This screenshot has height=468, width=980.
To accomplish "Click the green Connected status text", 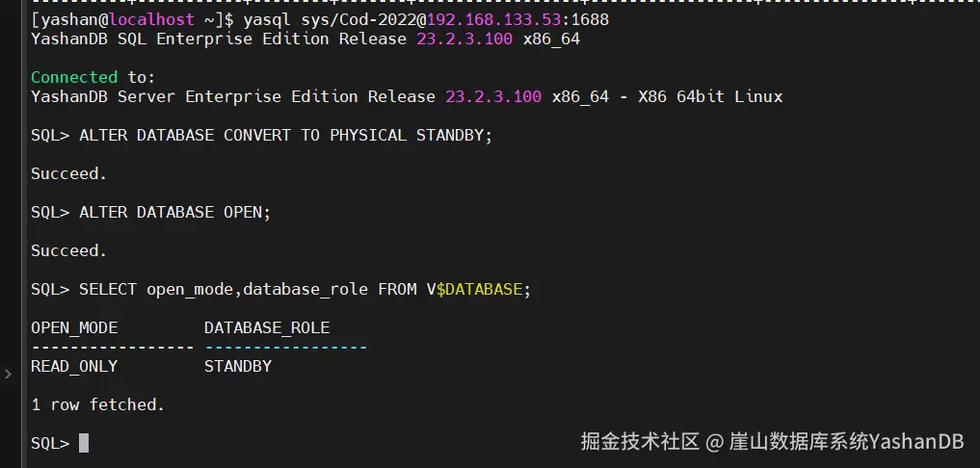I will click(x=74, y=77).
